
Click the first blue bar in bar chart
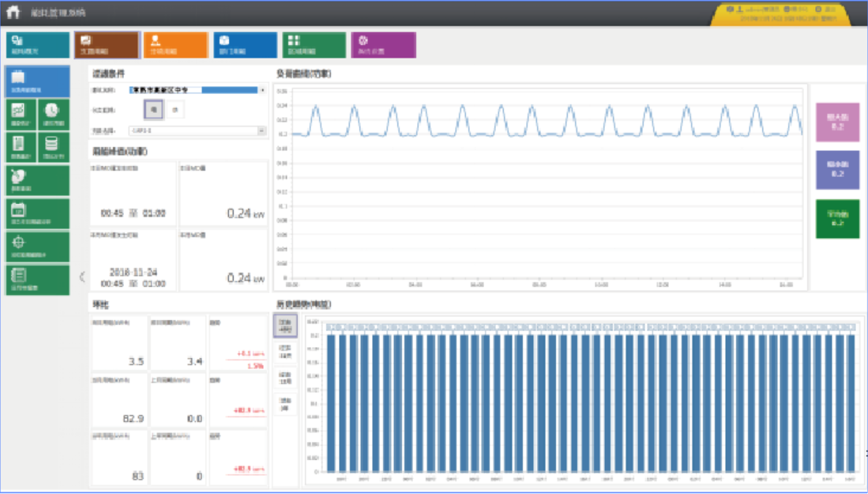pyautogui.click(x=331, y=403)
